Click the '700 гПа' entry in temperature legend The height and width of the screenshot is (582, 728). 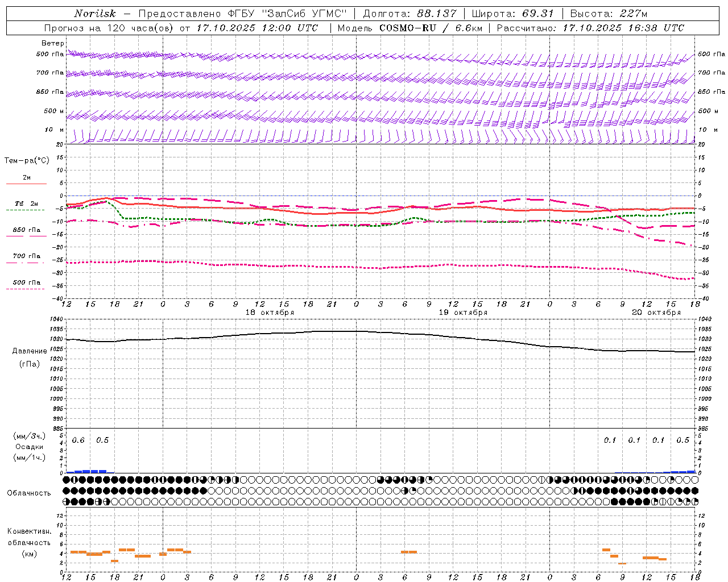pos(27,256)
